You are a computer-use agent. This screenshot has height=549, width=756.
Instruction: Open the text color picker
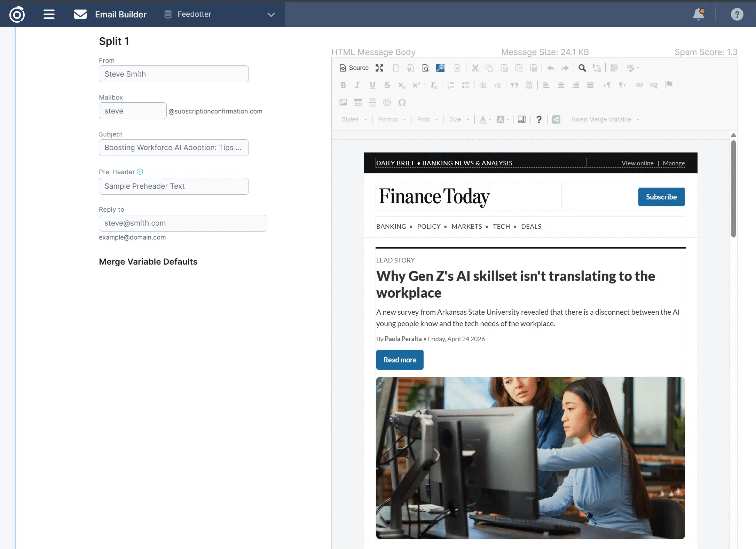point(483,119)
